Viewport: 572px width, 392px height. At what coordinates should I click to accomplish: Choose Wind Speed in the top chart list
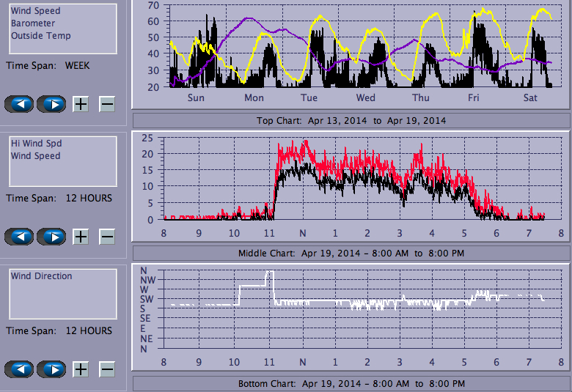pyautogui.click(x=35, y=11)
